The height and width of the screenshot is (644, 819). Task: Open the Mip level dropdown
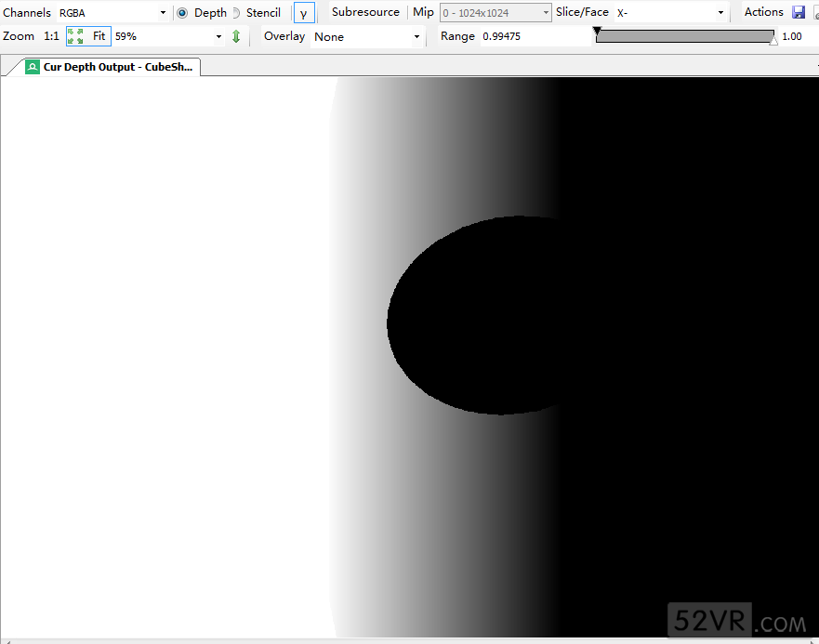495,13
